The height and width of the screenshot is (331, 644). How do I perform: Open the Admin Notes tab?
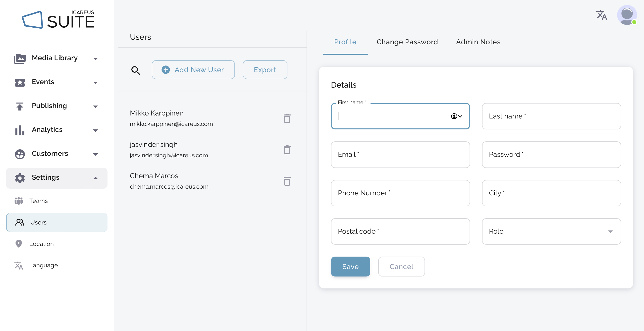pos(478,42)
